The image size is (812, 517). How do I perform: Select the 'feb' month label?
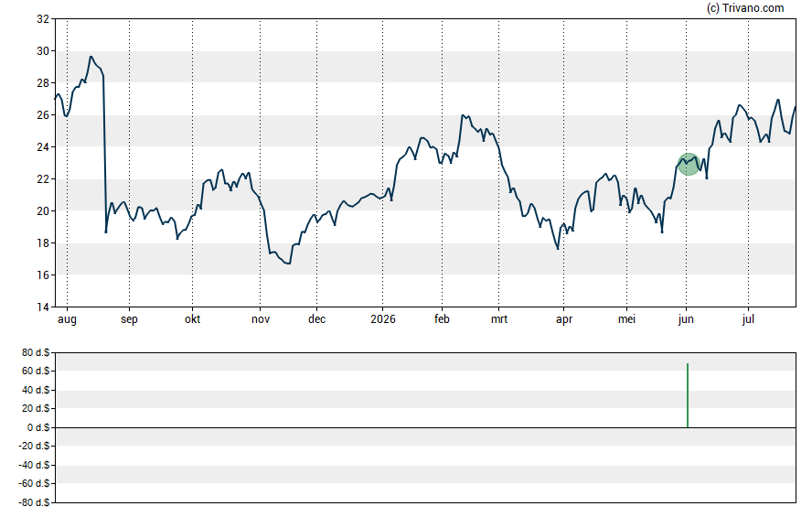tap(442, 319)
